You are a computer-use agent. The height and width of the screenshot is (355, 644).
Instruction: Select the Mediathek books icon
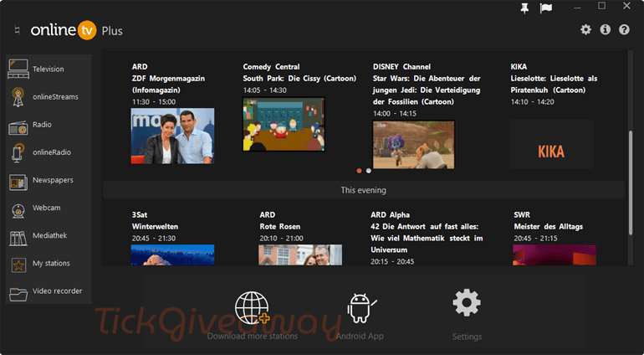point(18,238)
